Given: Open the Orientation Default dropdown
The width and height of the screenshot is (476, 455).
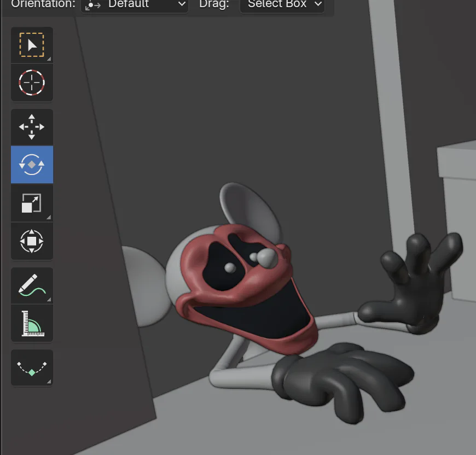Looking at the screenshot, I should (x=135, y=5).
